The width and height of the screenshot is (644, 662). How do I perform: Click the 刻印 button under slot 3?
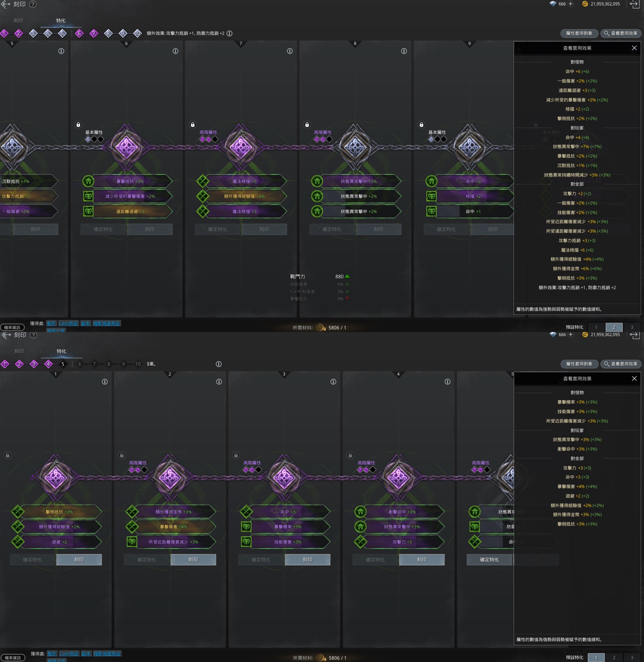coord(307,560)
